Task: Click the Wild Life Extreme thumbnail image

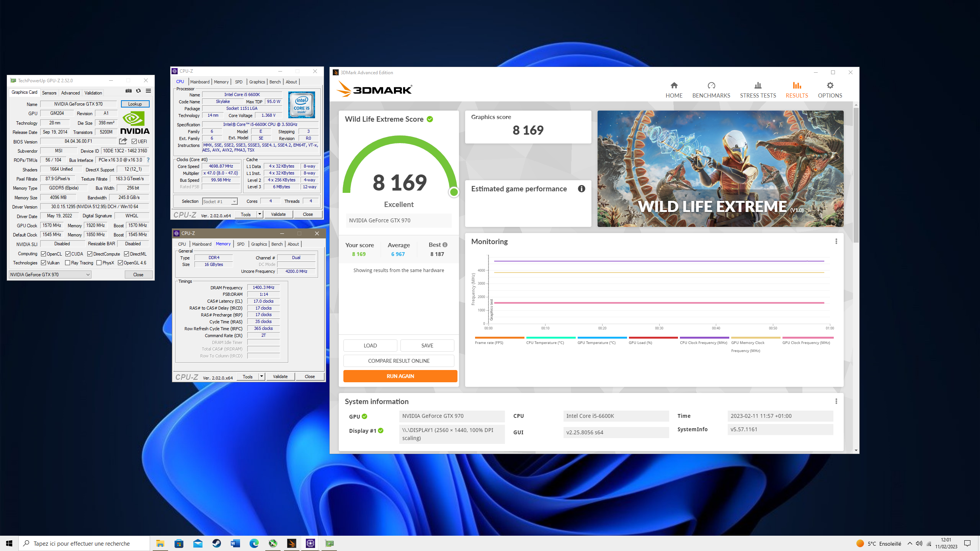Action: [x=720, y=169]
